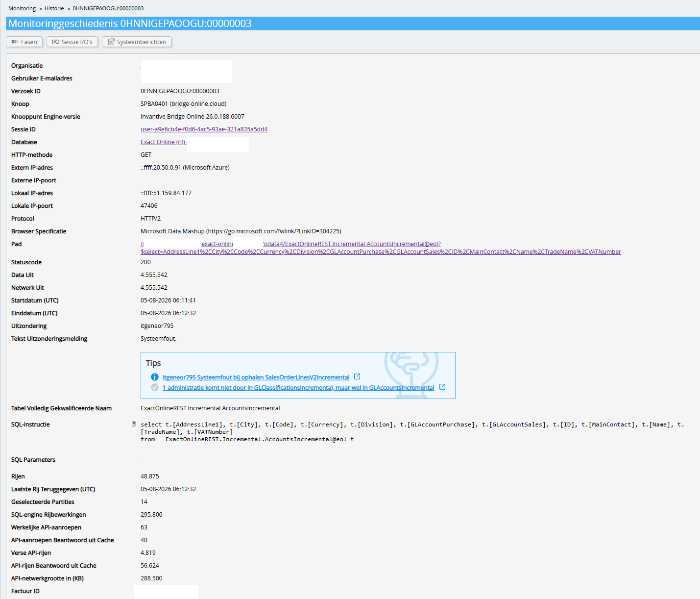Go to Historie breadcrumb
The image size is (700, 599).
pos(54,8)
